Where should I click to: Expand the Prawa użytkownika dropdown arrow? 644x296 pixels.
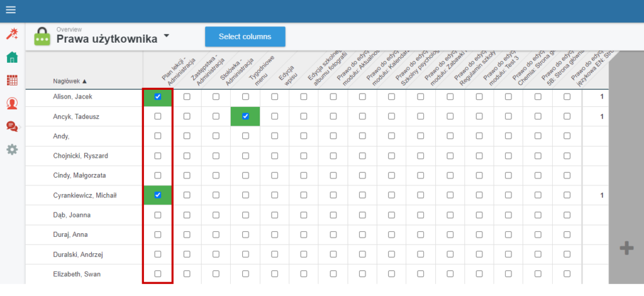166,36
